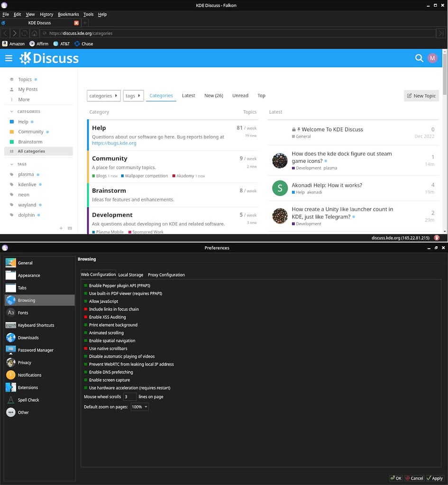Click the mouse wheel scroll lines field
Viewport: 448px width, 485px height.
130,397
